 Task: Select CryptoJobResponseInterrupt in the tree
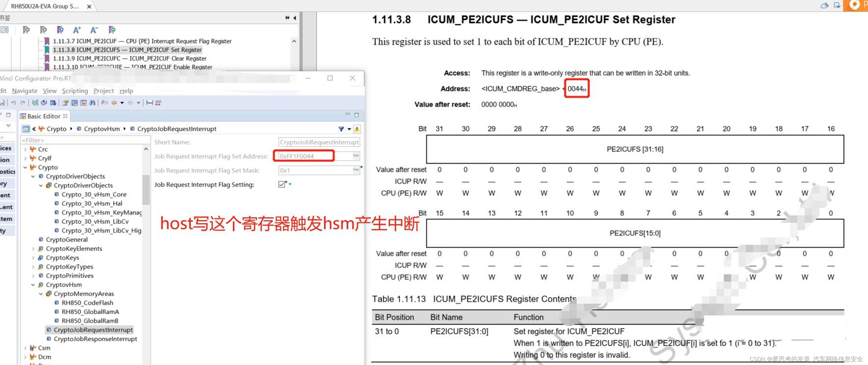[x=95, y=339]
